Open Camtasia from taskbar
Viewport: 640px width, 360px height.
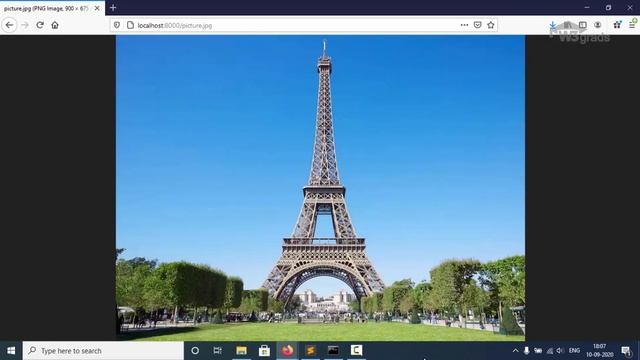[x=356, y=351]
